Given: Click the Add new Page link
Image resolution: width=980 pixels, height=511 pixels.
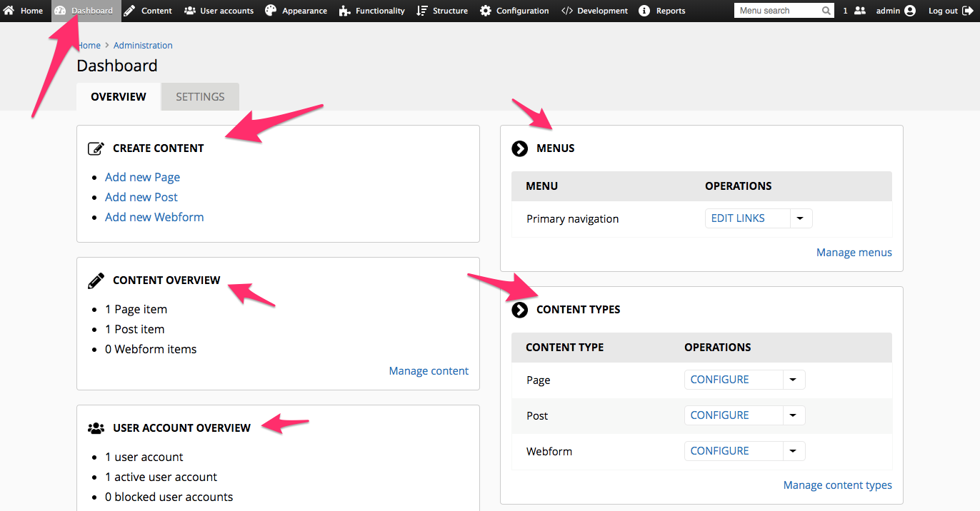Looking at the screenshot, I should point(142,177).
